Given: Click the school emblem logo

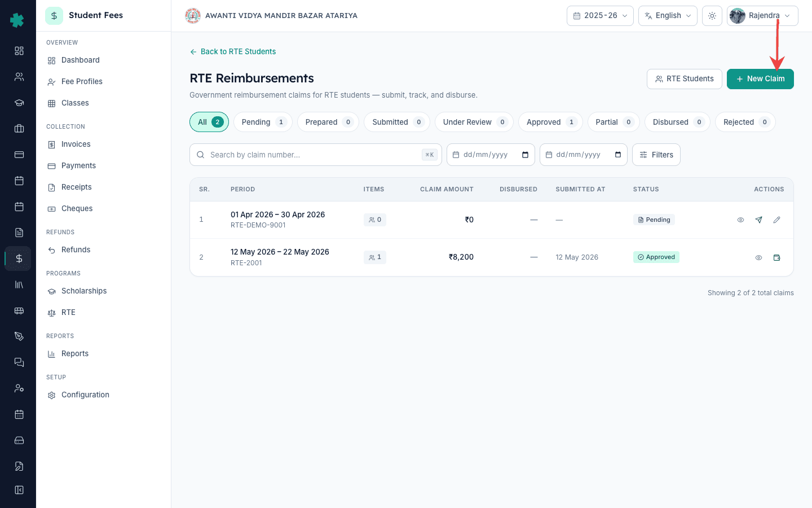Looking at the screenshot, I should point(193,16).
